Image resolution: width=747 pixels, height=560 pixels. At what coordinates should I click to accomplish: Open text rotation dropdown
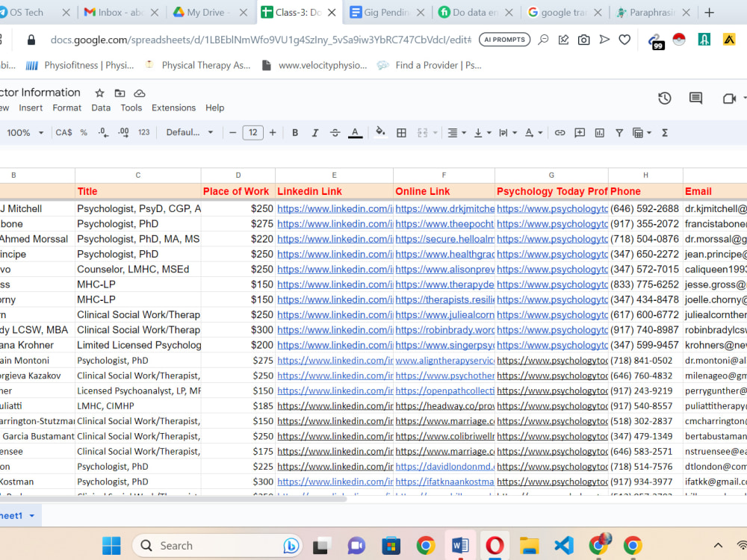pos(533,133)
